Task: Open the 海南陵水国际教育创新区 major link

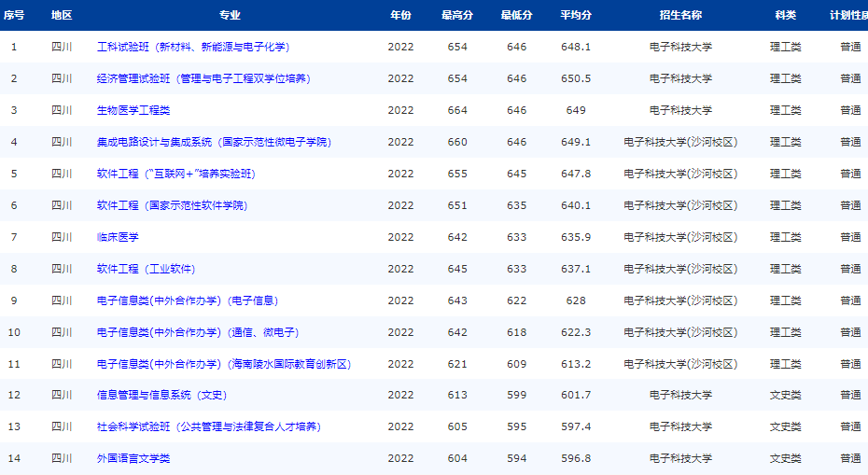Action: point(224,364)
